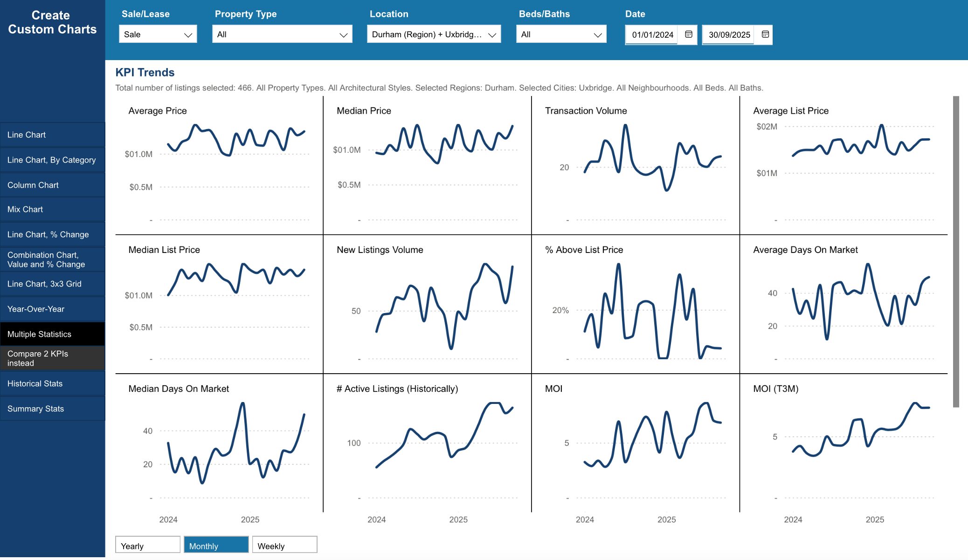The height and width of the screenshot is (560, 968).
Task: Open the Beds/Baths dropdown
Action: click(560, 34)
